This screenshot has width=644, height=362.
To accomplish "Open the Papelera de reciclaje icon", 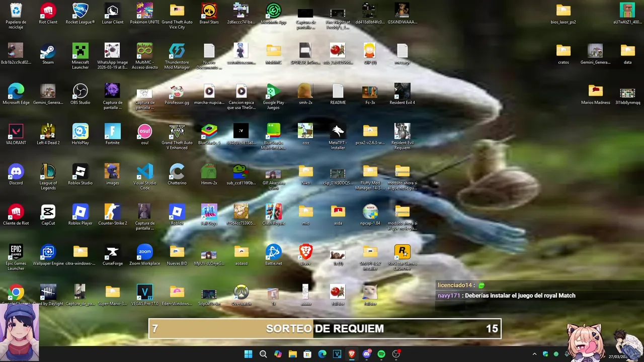I will click(16, 15).
